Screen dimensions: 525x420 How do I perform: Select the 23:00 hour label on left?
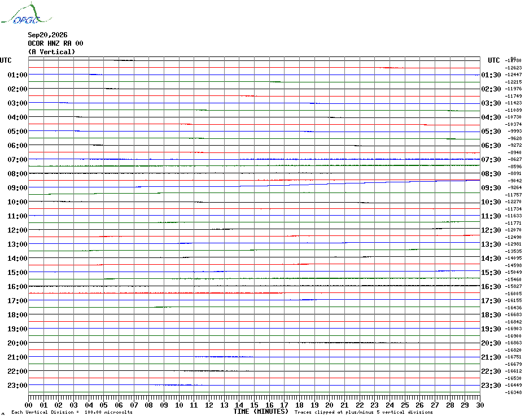click(17, 386)
